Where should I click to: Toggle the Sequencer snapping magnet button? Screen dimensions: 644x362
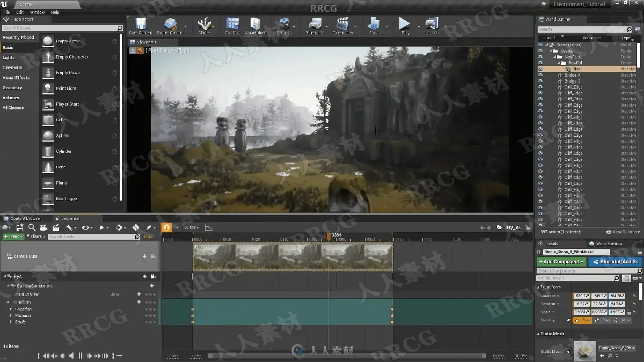point(166,227)
